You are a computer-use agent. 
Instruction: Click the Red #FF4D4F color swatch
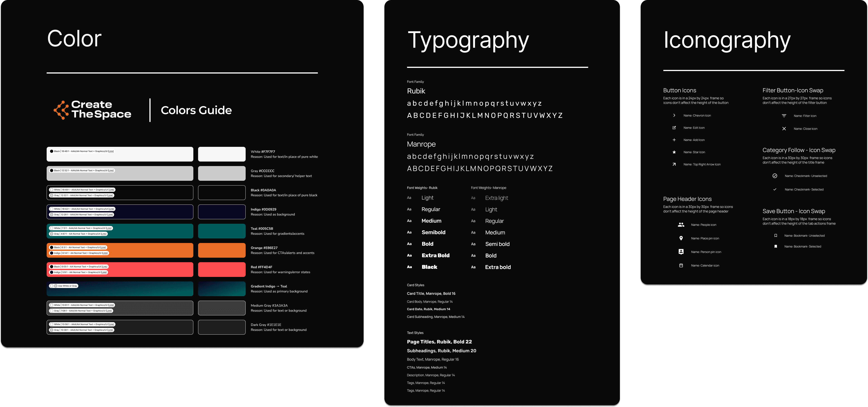click(x=222, y=269)
